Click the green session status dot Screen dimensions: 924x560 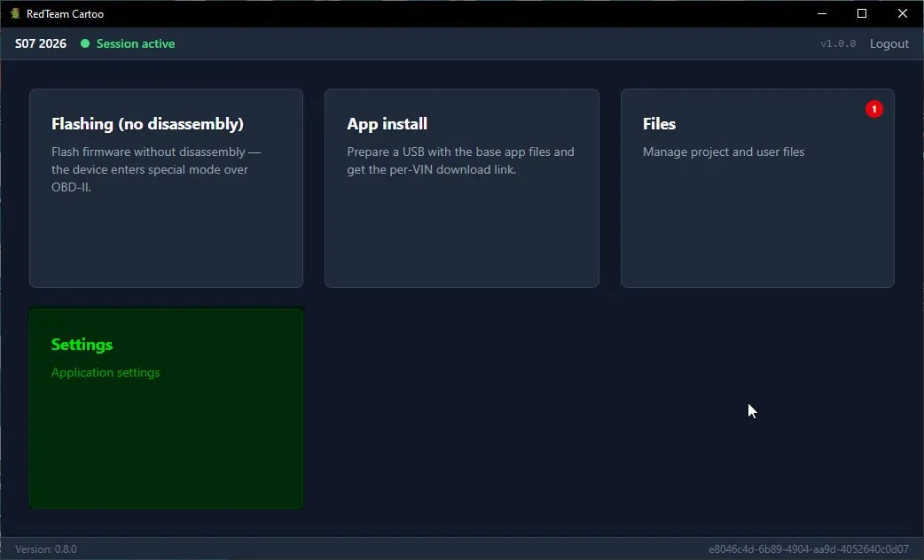coord(85,43)
